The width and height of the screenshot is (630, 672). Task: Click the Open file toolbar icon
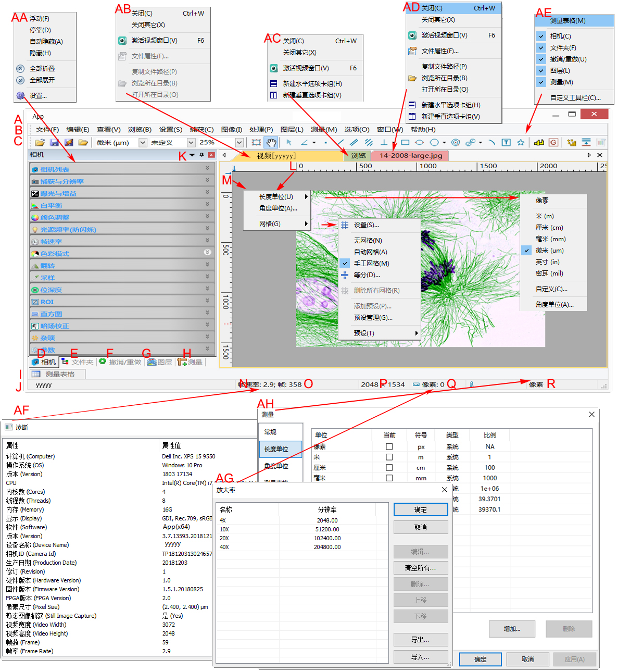pos(40,142)
